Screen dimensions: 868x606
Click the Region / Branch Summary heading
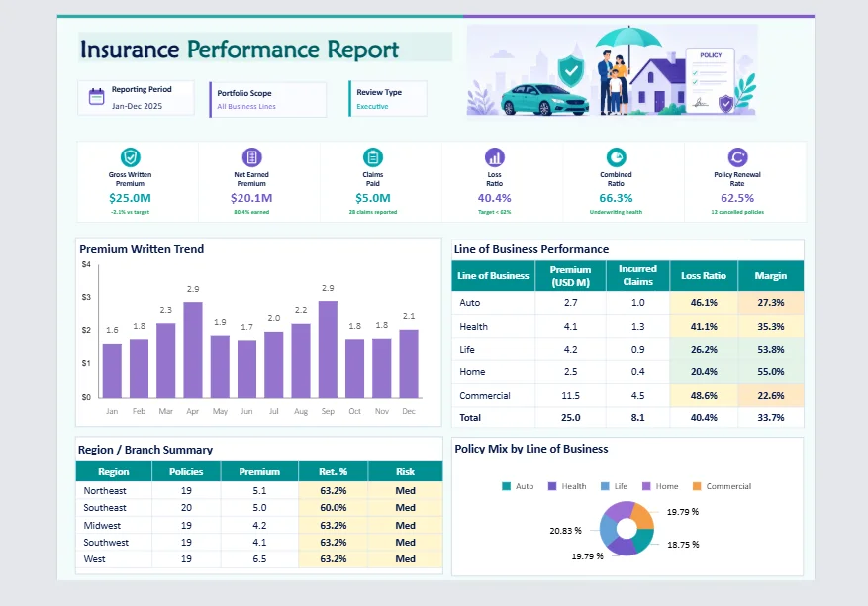click(145, 450)
